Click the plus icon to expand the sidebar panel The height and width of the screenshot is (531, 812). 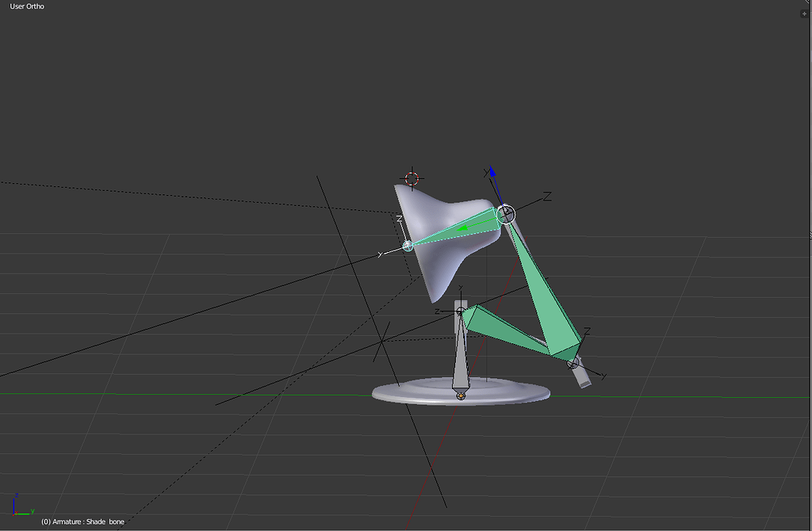(806, 13)
